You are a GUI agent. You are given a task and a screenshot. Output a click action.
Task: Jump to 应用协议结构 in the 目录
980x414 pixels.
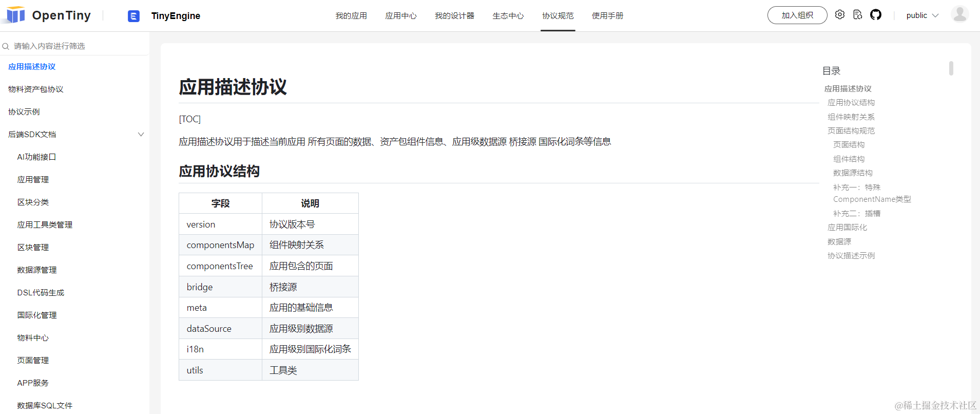pos(851,103)
